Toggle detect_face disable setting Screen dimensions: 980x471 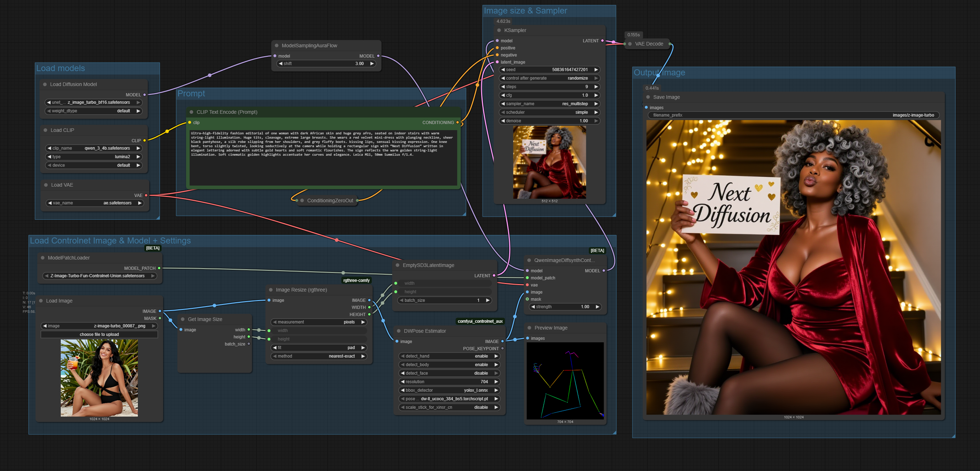tap(449, 373)
